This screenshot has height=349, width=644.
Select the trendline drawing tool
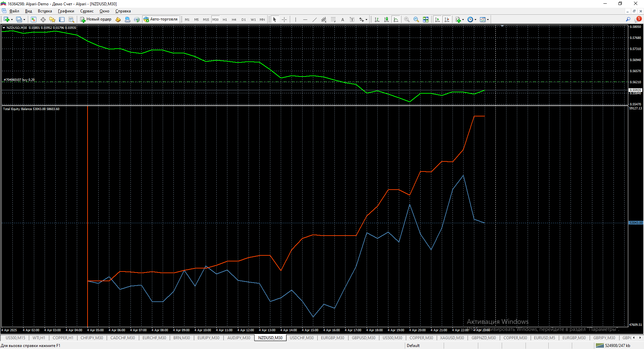point(314,19)
